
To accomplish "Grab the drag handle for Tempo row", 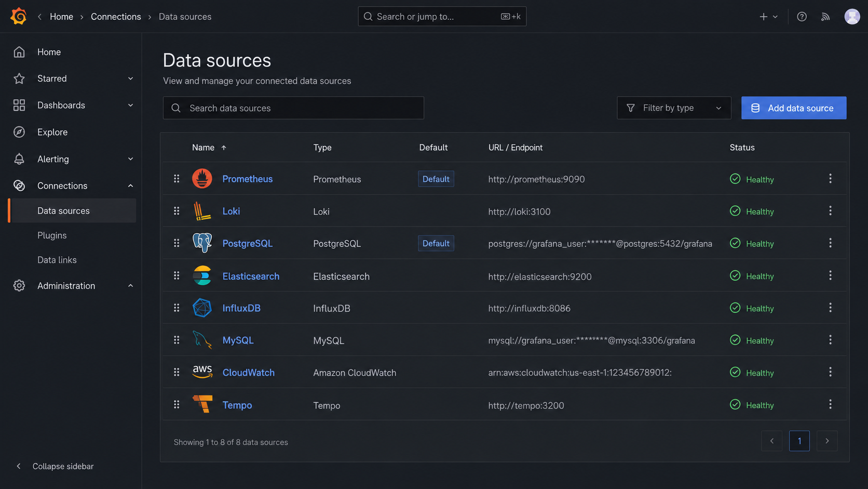I will click(x=177, y=404).
